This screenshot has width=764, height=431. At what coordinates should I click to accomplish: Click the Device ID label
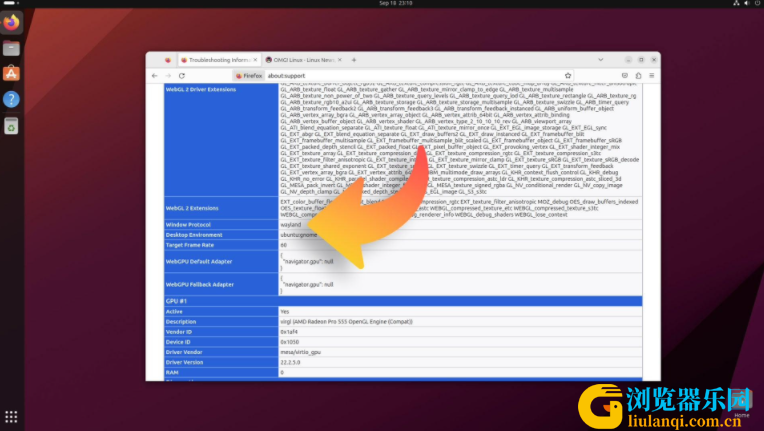178,342
